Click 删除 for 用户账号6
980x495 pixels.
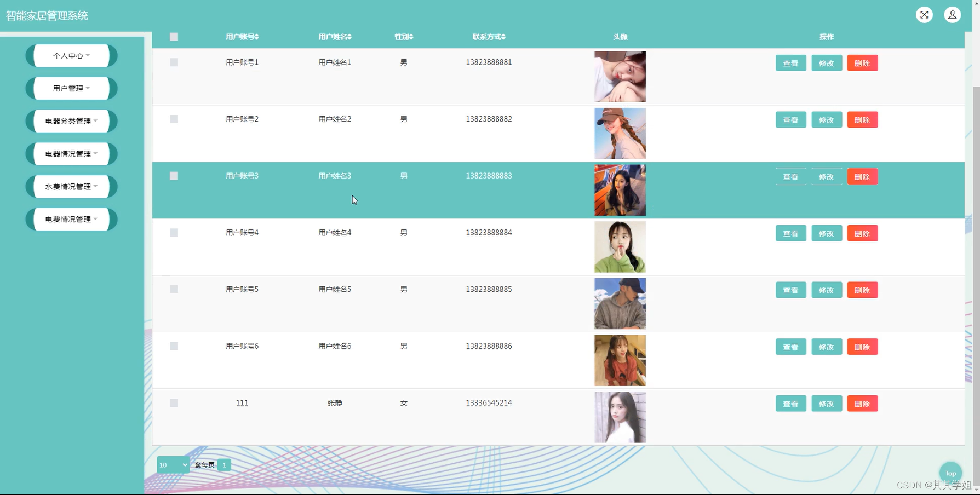(862, 347)
